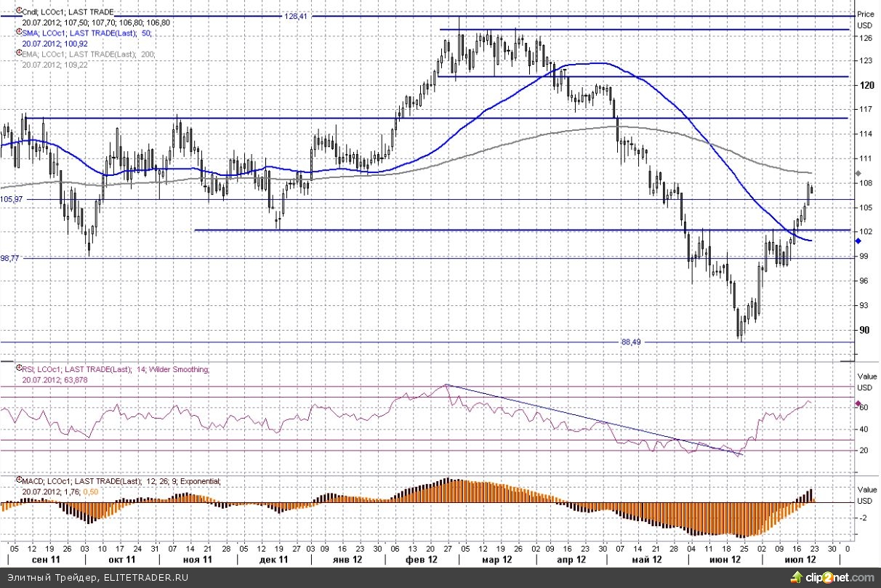The width and height of the screenshot is (881, 588).
Task: Select the RSI descending trendline
Action: pos(592,419)
